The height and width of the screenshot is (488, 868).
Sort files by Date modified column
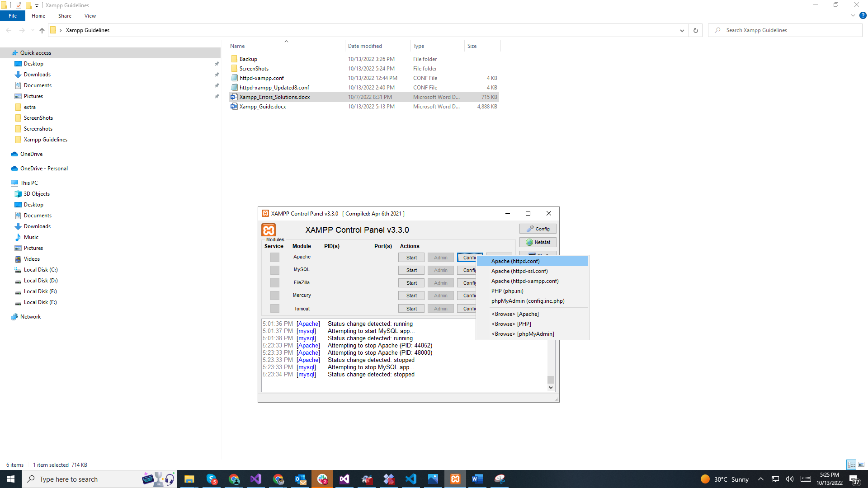pos(377,46)
